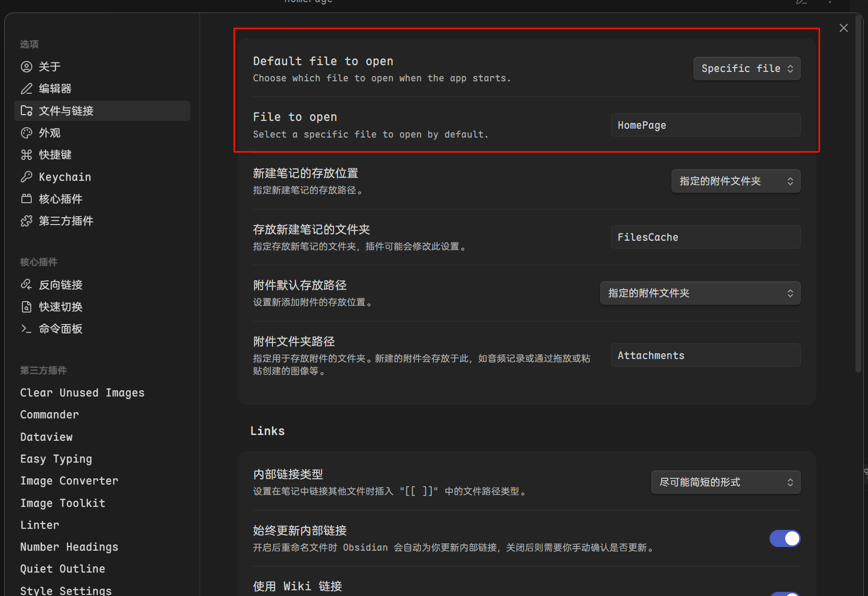Close the settings dialog
868x596 pixels.
[x=844, y=28]
